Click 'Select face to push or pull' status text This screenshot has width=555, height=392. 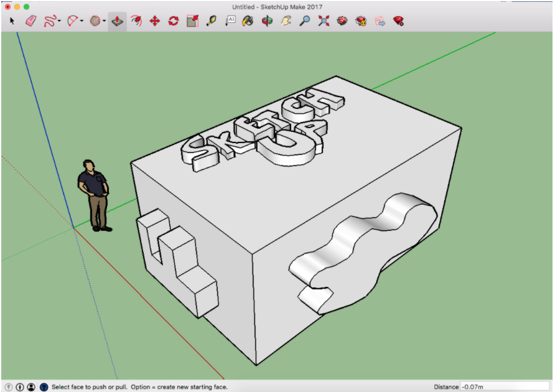tap(89, 387)
